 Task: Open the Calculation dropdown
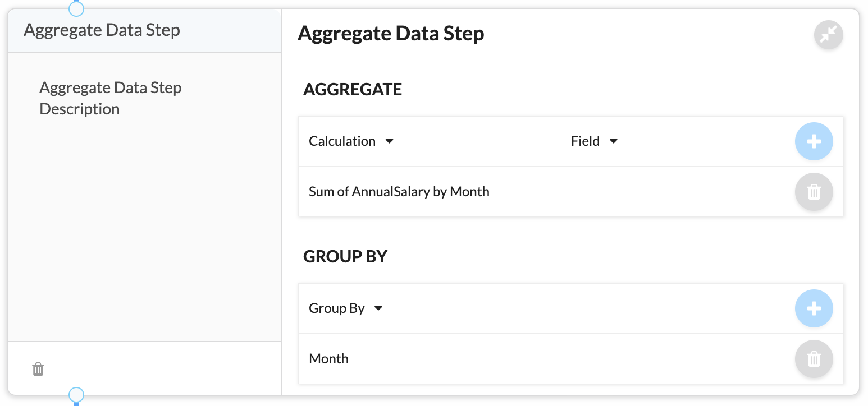(x=351, y=141)
